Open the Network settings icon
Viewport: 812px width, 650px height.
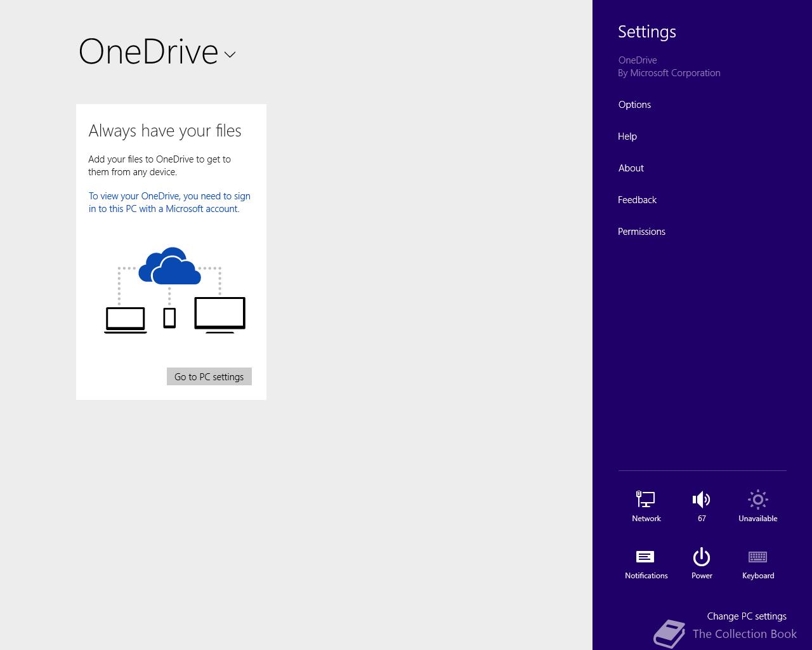646,506
